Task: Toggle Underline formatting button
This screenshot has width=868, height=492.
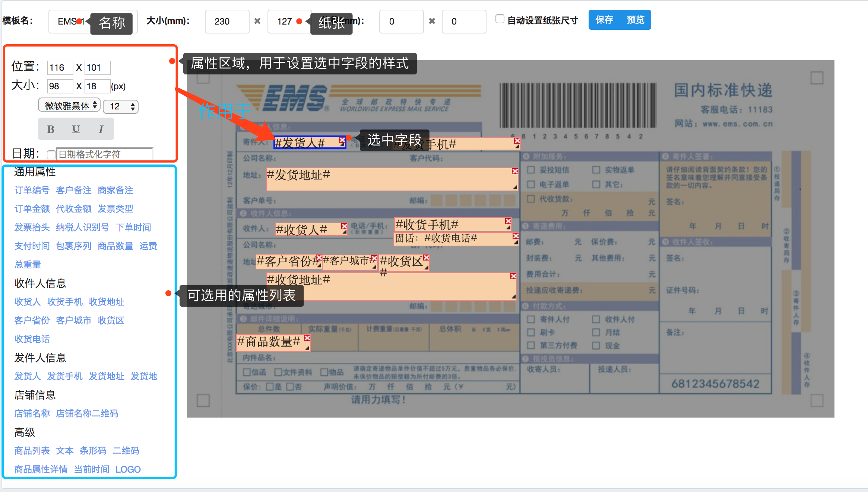Action: coord(76,129)
